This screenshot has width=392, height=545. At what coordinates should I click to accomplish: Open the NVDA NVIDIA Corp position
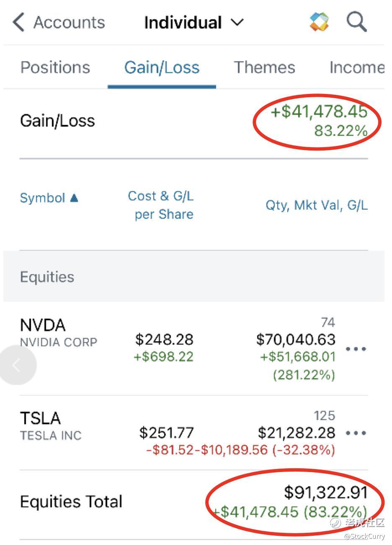[x=58, y=333]
